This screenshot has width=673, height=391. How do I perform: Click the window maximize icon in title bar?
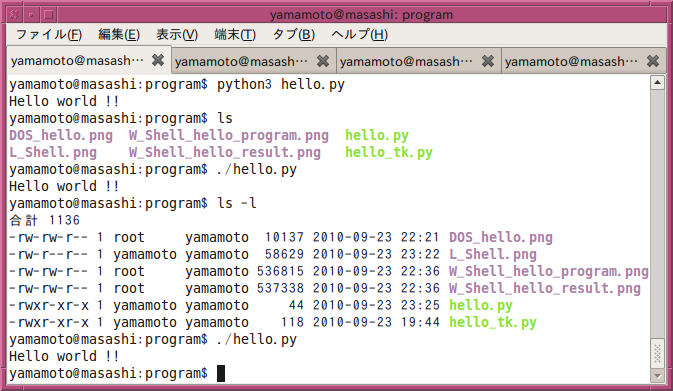49,15
